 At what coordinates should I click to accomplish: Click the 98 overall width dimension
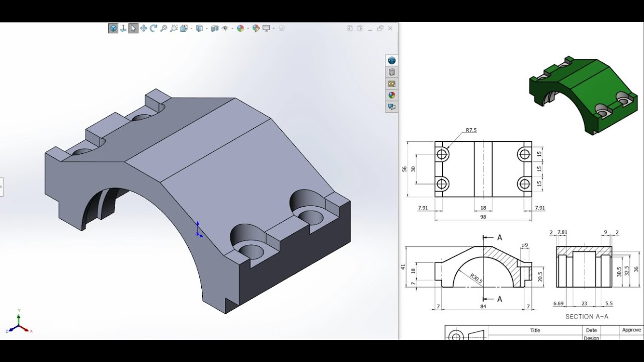click(483, 217)
